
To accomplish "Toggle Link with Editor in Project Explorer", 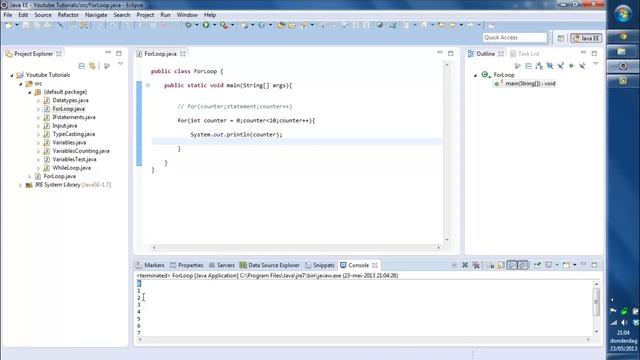I will (93, 66).
